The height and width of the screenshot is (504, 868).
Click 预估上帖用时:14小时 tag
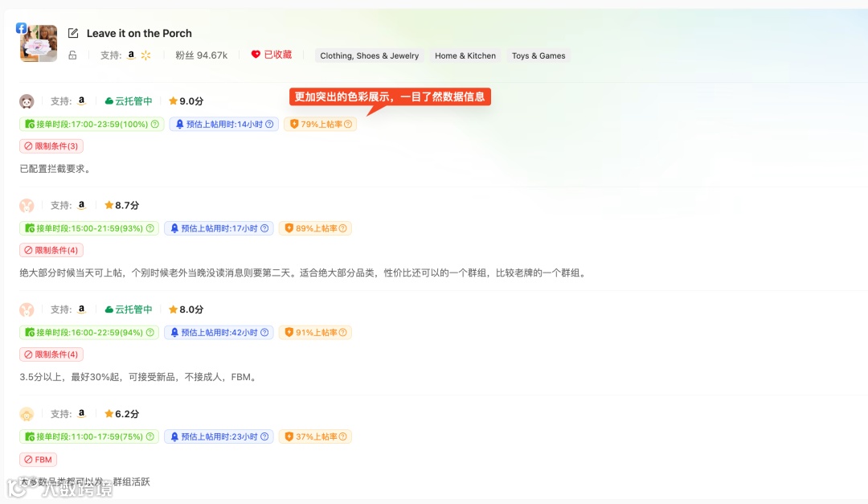point(224,124)
